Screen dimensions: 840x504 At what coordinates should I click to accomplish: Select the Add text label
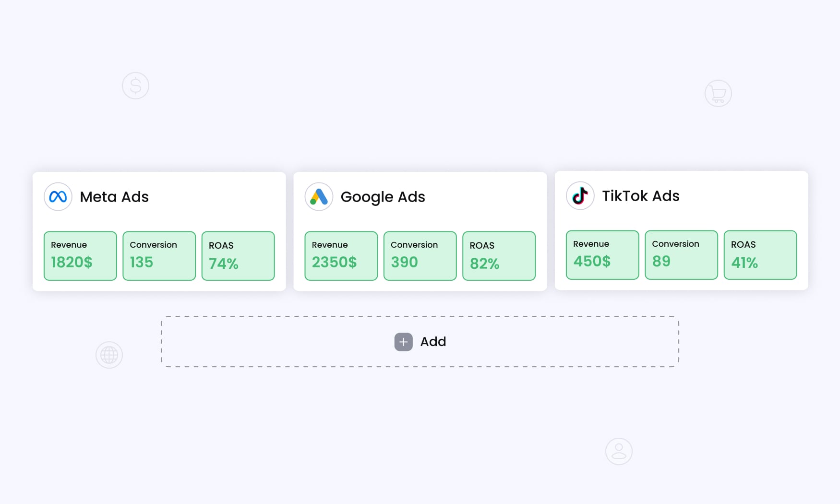(433, 342)
